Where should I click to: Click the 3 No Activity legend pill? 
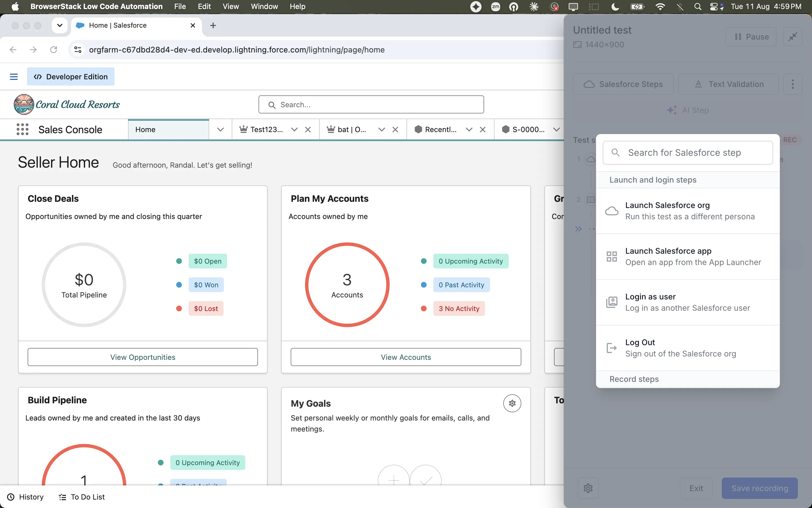[459, 308]
